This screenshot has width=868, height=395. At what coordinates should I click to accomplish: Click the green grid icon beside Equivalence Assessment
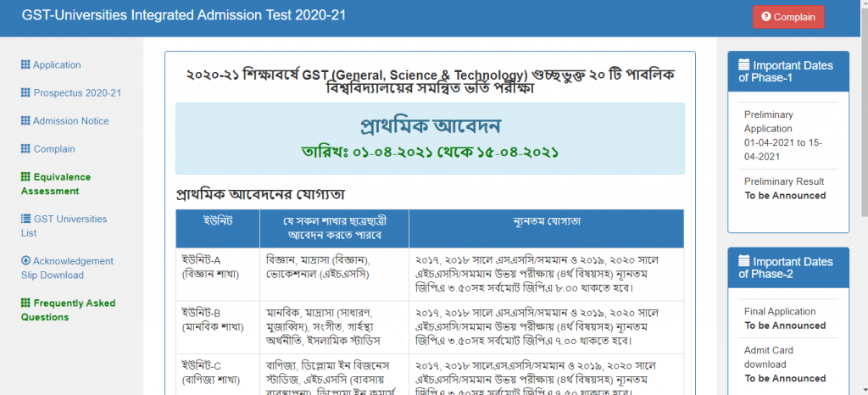(25, 177)
